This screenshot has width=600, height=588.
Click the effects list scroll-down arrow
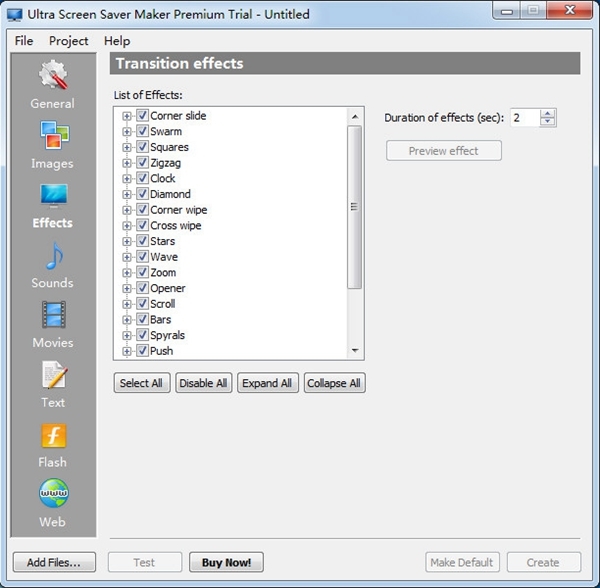coord(355,350)
